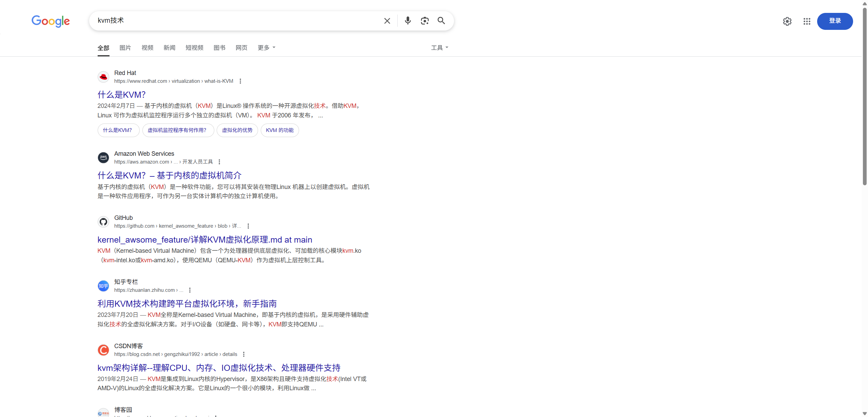The height and width of the screenshot is (417, 868).
Task: Open three-dot menu for CSDN博客 result
Action: [244, 354]
